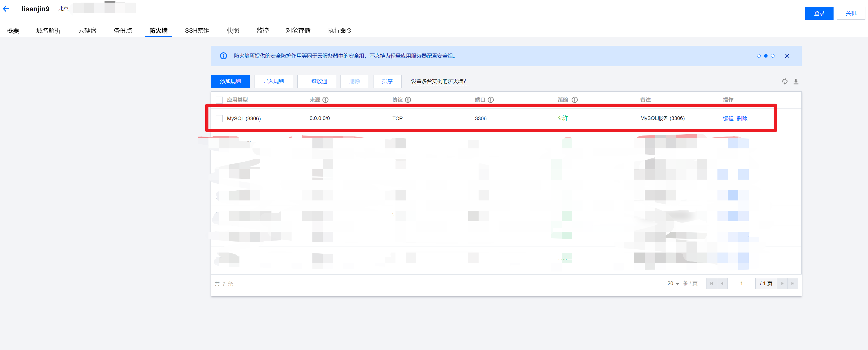Select the 防火墙 tab
868x350 pixels.
click(x=158, y=31)
